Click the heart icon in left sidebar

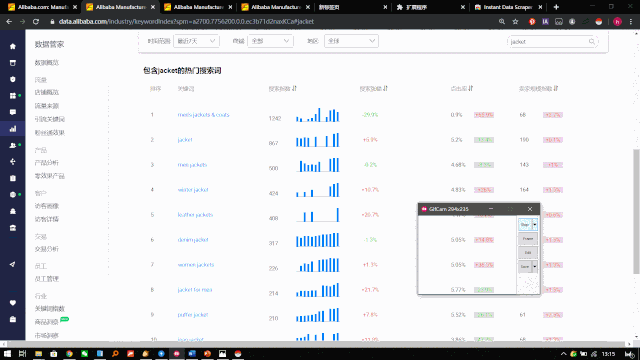(13, 302)
